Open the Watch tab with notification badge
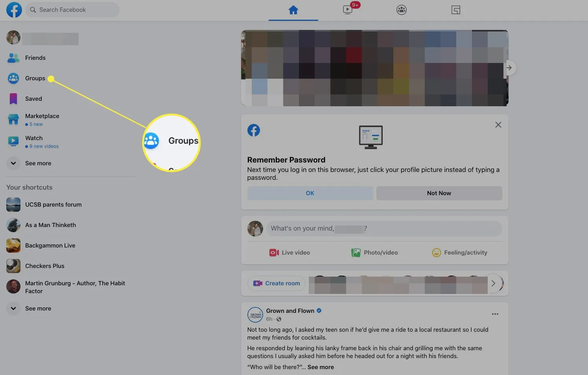 pyautogui.click(x=347, y=10)
